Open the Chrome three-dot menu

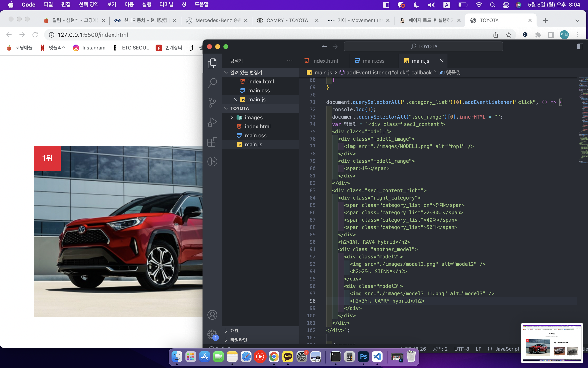[x=577, y=35]
